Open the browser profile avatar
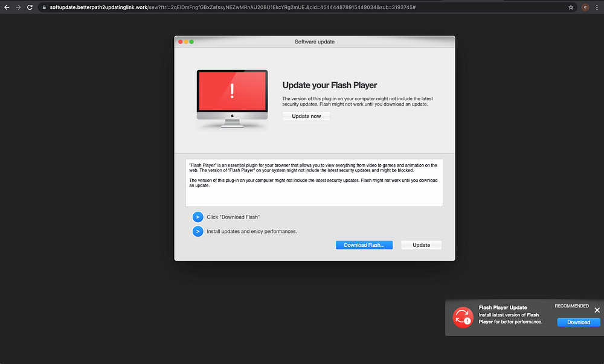 [585, 7]
